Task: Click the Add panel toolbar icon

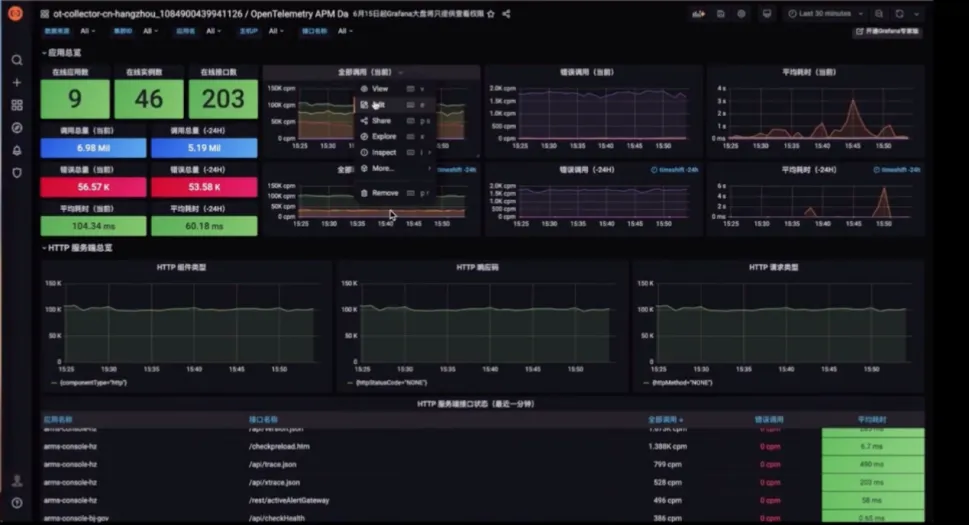Action: 698,14
